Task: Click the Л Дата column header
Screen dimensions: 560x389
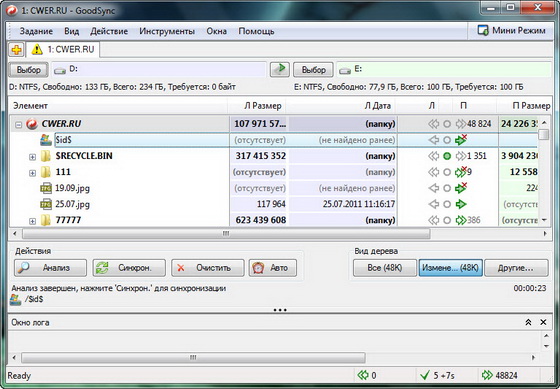Action: coord(341,106)
